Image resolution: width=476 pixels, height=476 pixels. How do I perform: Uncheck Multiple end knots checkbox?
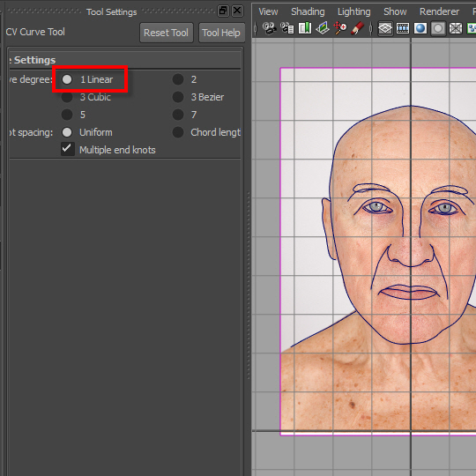[x=67, y=149]
